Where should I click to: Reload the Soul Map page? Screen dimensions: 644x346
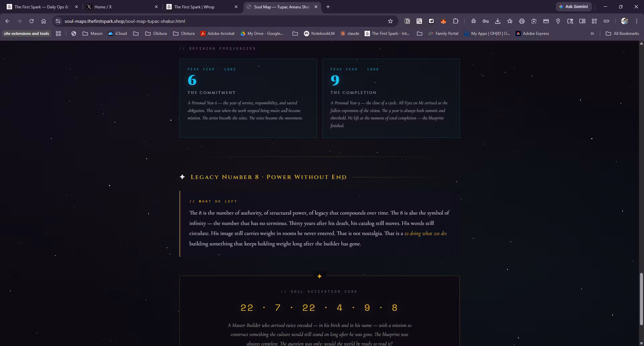click(x=32, y=21)
